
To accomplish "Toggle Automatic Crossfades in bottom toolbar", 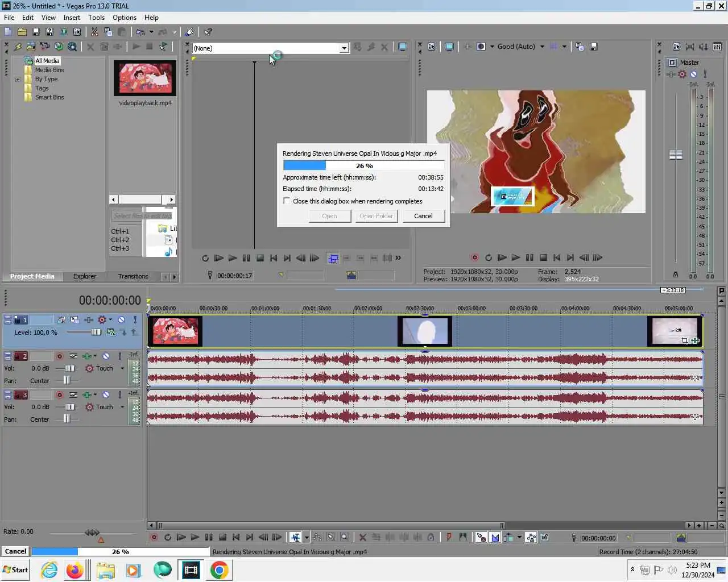I will (495, 537).
